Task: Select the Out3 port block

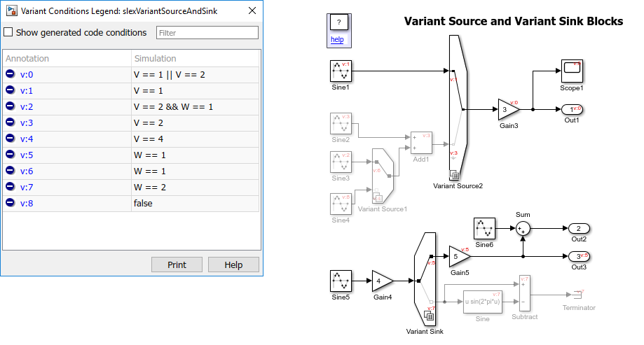Action: [x=579, y=256]
